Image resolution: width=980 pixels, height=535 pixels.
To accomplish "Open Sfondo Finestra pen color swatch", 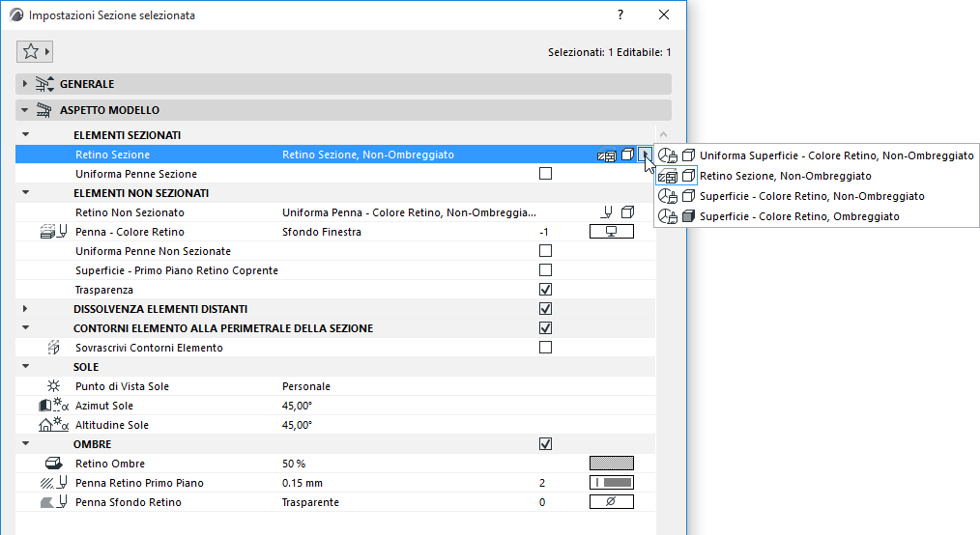I will 611,232.
